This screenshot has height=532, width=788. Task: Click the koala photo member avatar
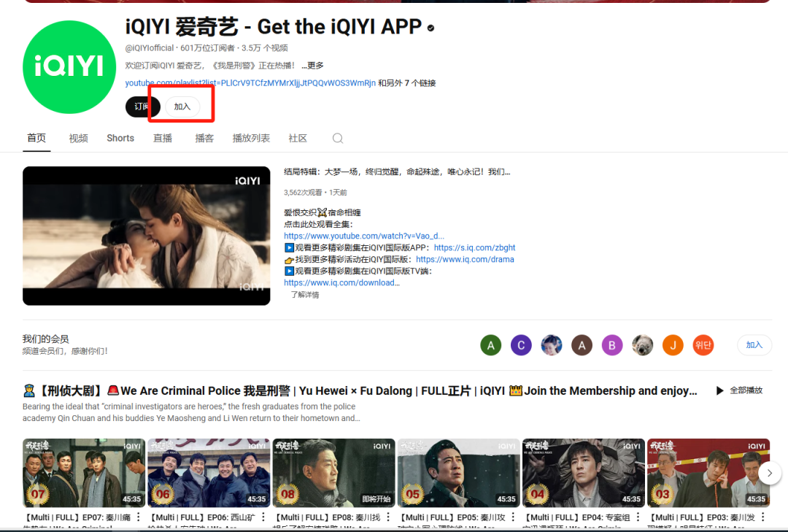(642, 345)
